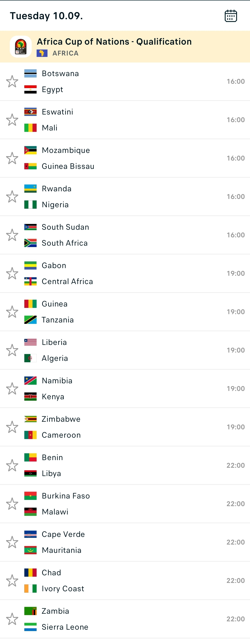Click the Cape Verde flag icon
Screen dimensions: 250x644
click(x=30, y=534)
